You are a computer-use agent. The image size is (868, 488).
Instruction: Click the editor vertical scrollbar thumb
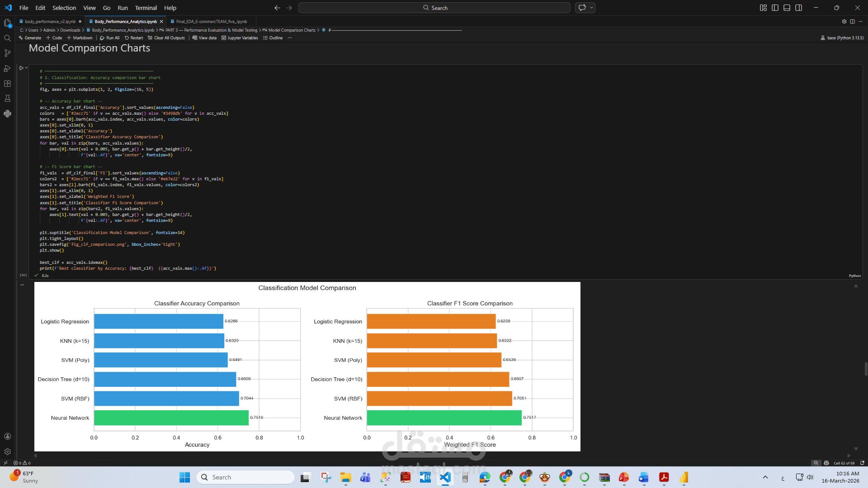point(866,368)
